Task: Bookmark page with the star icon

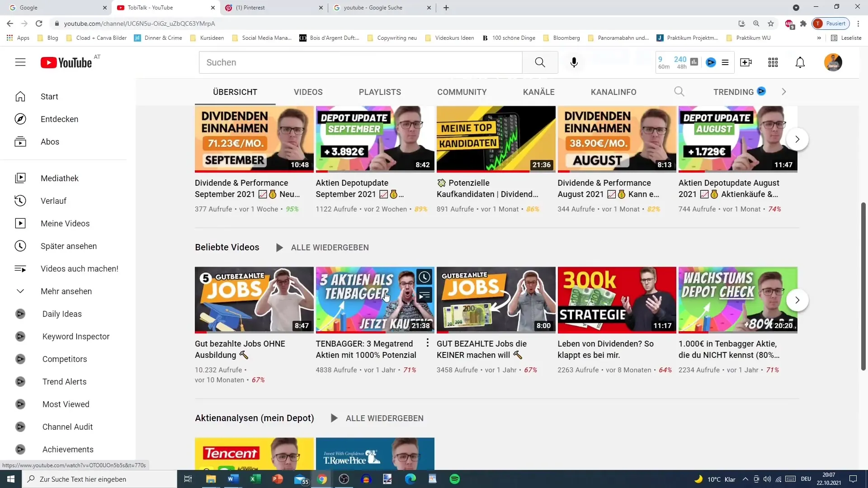Action: 771,23
